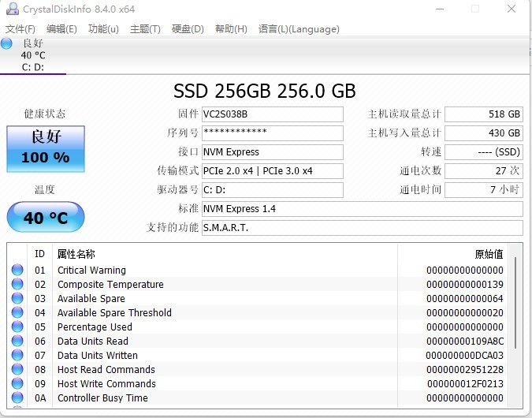Image resolution: width=532 pixels, height=418 pixels.
Task: Open the 主题(T) menu
Action: 145,29
